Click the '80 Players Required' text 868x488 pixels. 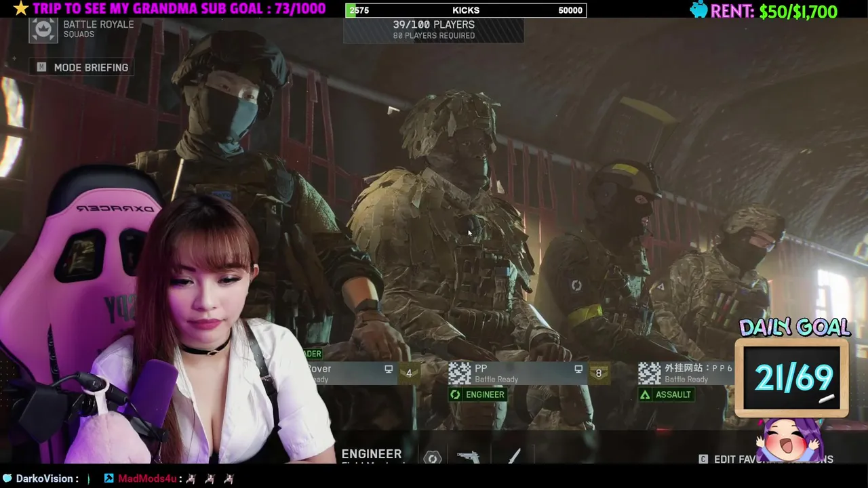(434, 36)
